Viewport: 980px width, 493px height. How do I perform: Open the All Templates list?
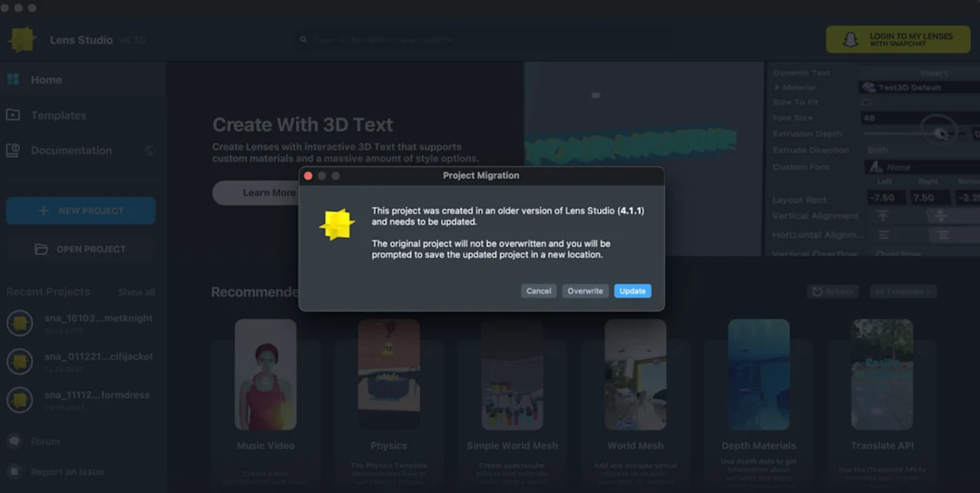pos(903,291)
